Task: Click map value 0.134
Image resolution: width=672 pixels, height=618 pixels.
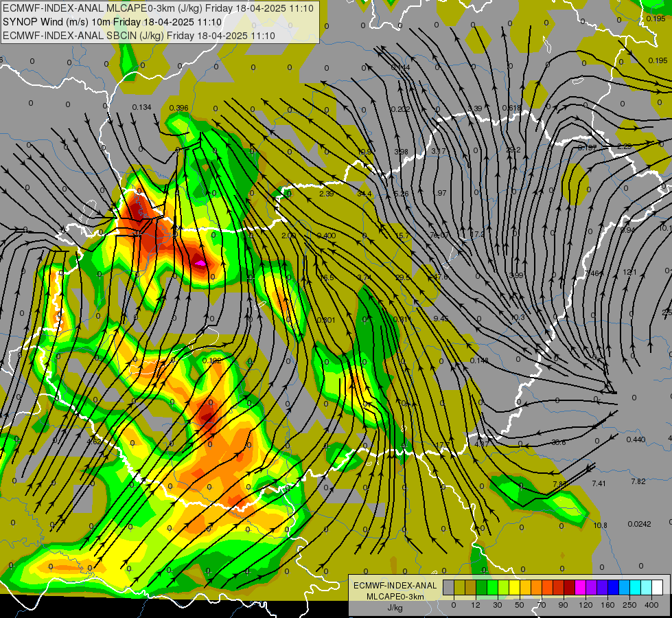Action: (x=141, y=107)
